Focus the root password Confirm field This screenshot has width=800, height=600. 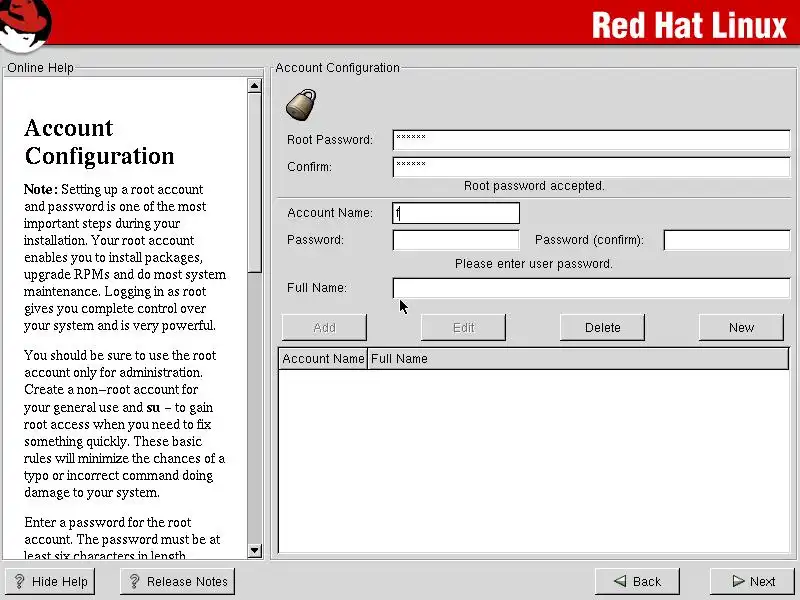[591, 167]
